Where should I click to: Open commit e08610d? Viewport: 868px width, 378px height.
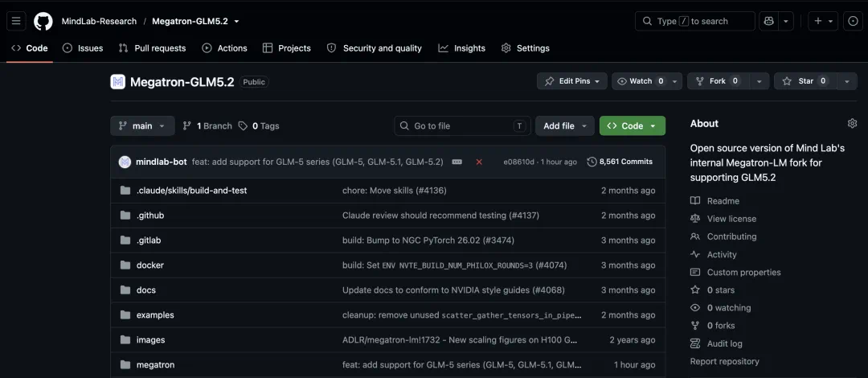point(518,162)
